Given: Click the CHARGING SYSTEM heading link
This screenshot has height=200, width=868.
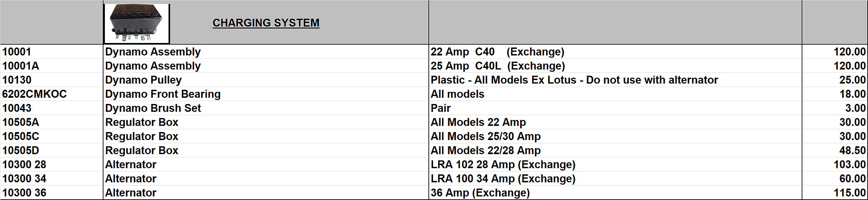Looking at the screenshot, I should [x=266, y=23].
